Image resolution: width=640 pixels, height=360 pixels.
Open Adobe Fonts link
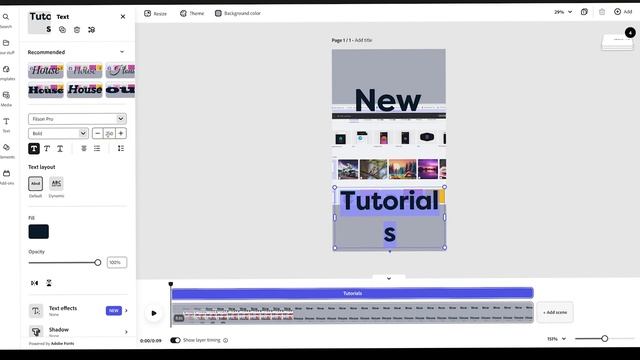(62, 344)
